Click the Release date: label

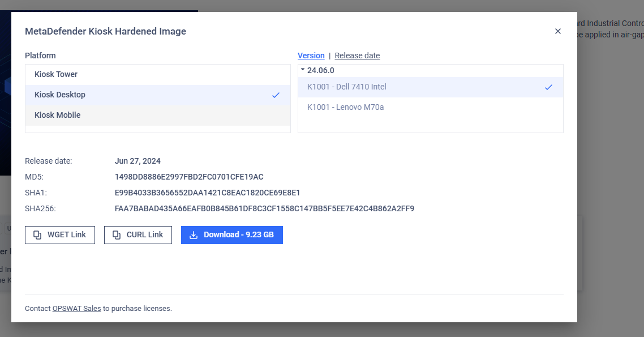[49, 161]
